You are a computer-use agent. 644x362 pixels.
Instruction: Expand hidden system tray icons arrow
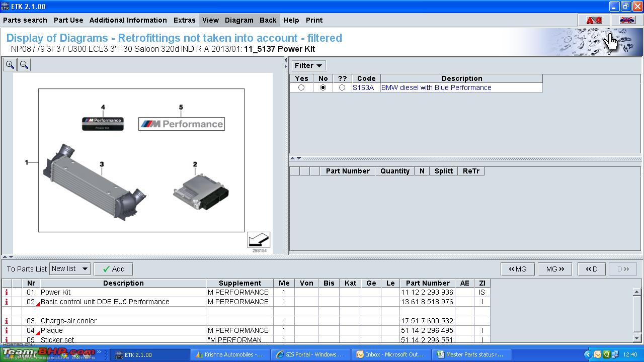pyautogui.click(x=588, y=354)
